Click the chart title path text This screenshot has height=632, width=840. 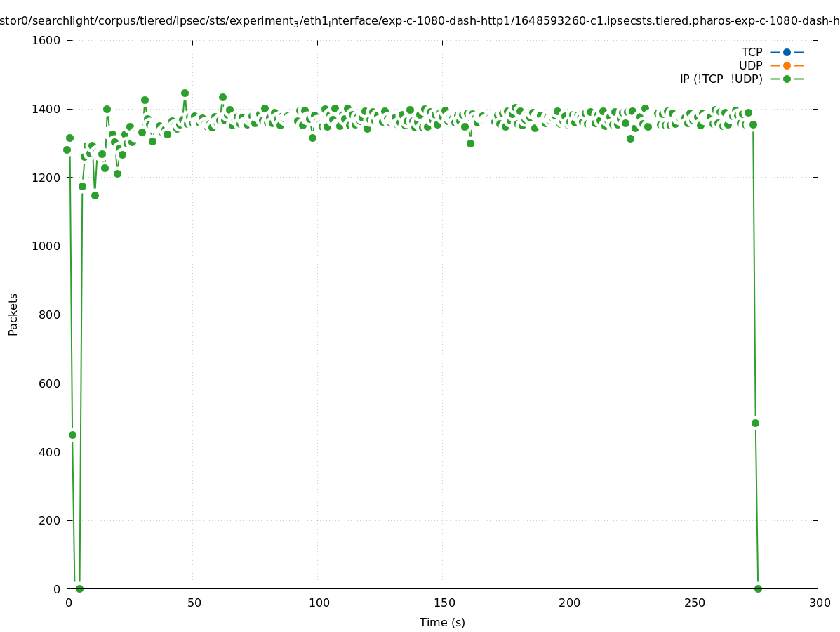[x=420, y=21]
